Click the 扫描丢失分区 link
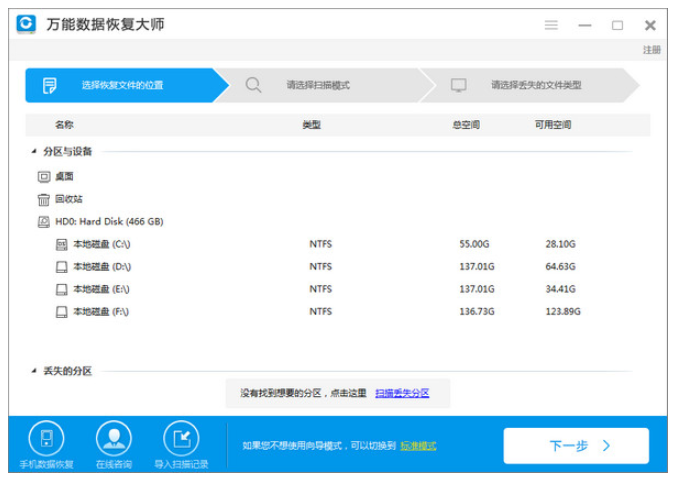 point(402,393)
